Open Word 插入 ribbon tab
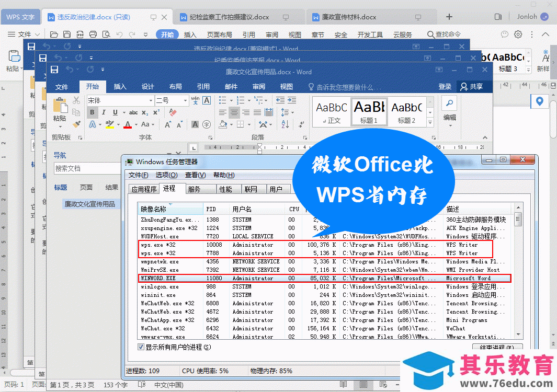 (120, 87)
